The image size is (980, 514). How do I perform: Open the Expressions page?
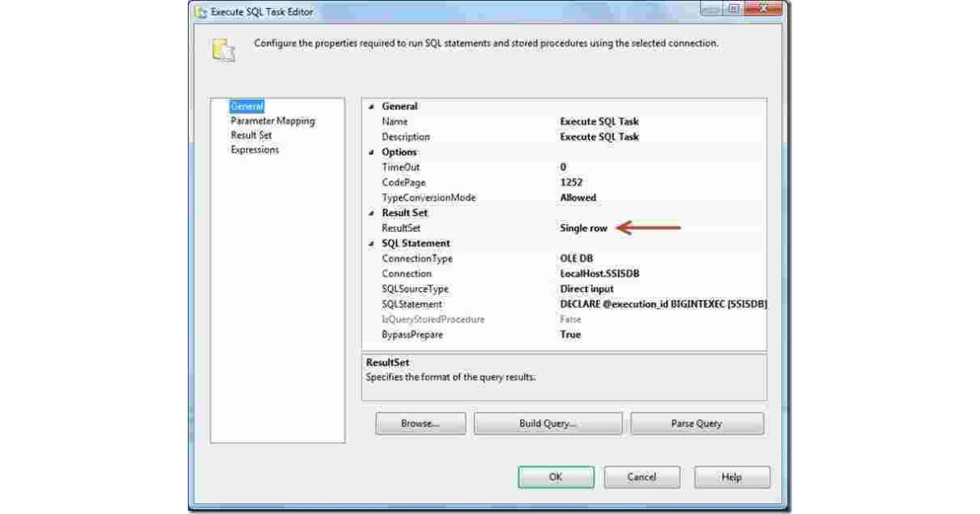(x=254, y=150)
